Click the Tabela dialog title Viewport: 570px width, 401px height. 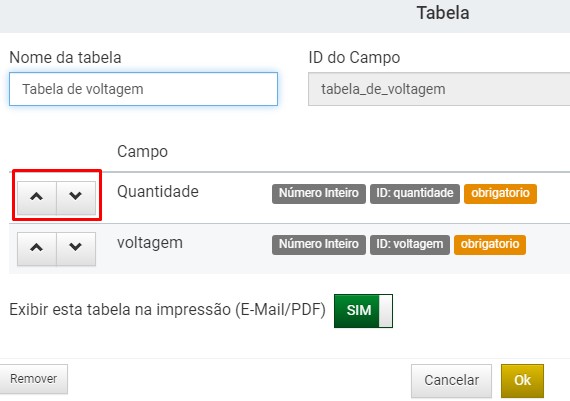443,13
